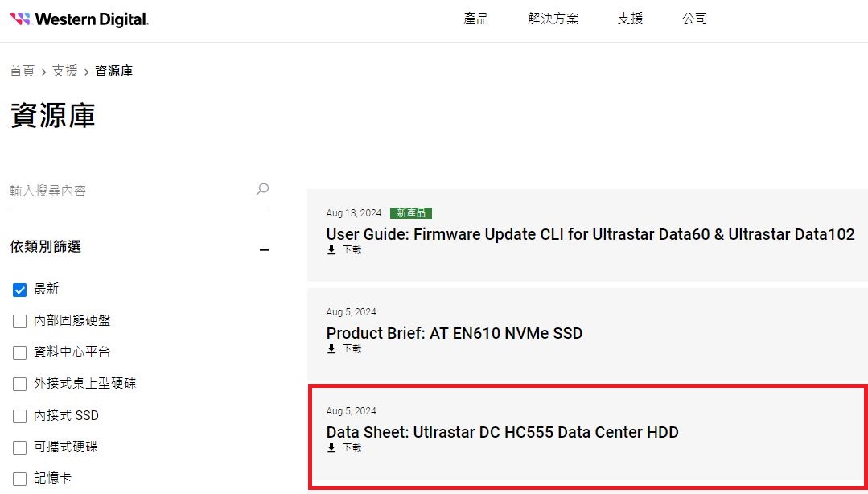The image size is (868, 494).
Task: Click download icon under Ultrastar DC HC555 Data Sheet
Action: coord(331,448)
